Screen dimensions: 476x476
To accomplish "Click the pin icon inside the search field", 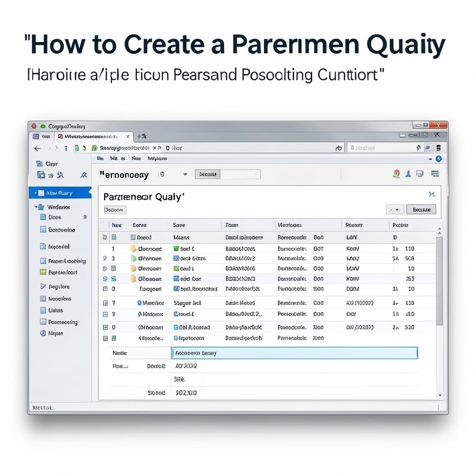I will click(419, 148).
